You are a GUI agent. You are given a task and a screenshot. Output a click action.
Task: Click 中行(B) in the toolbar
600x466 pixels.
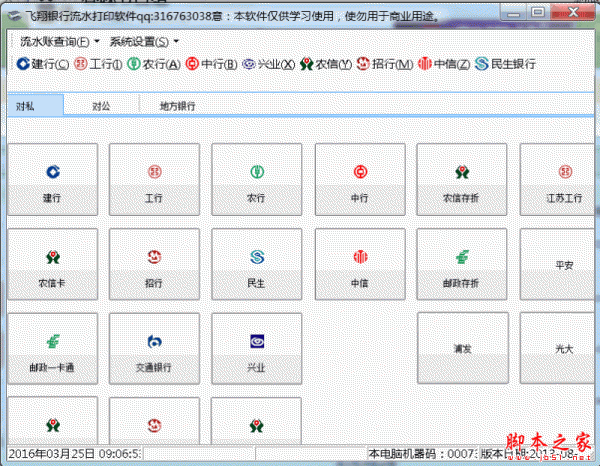tap(212, 64)
